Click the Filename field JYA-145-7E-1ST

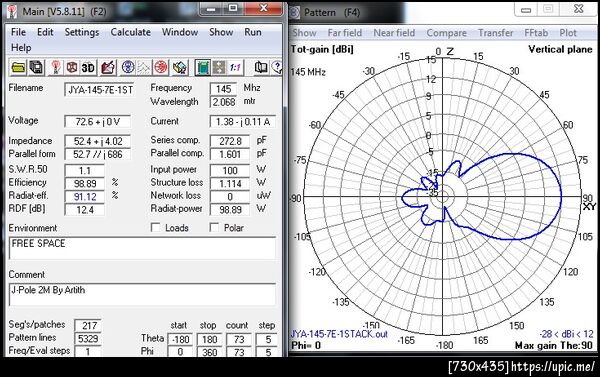click(x=99, y=90)
